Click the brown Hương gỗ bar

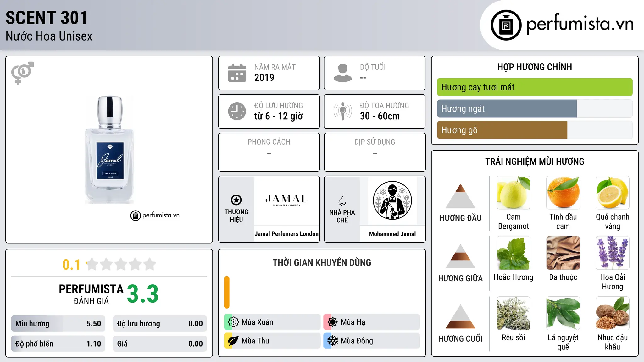point(502,130)
